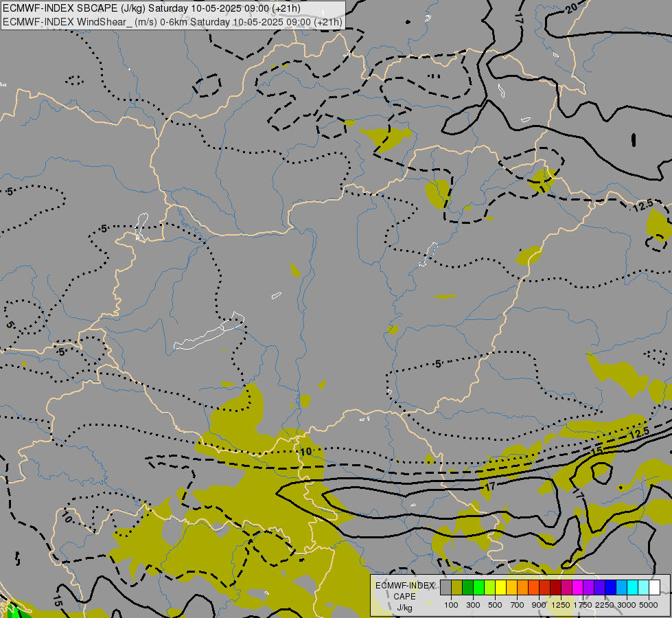Click the '500' legend value
The image size is (672, 618).
pyautogui.click(x=495, y=605)
